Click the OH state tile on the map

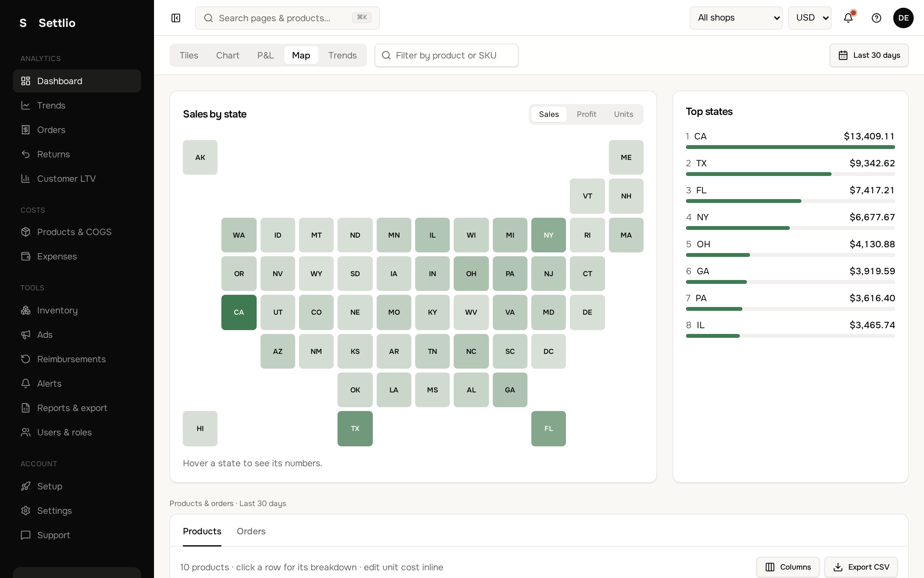tap(471, 274)
